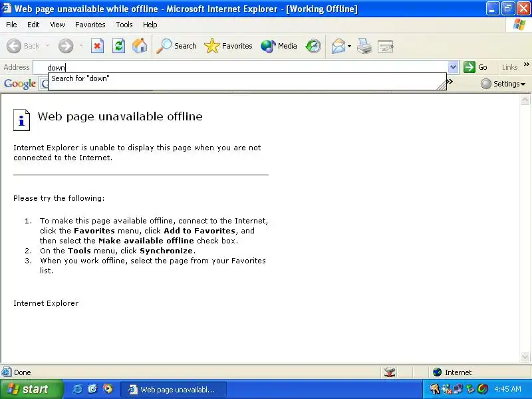
Task: Launch Windows Media Player from Quick Launch
Action: pos(108,389)
